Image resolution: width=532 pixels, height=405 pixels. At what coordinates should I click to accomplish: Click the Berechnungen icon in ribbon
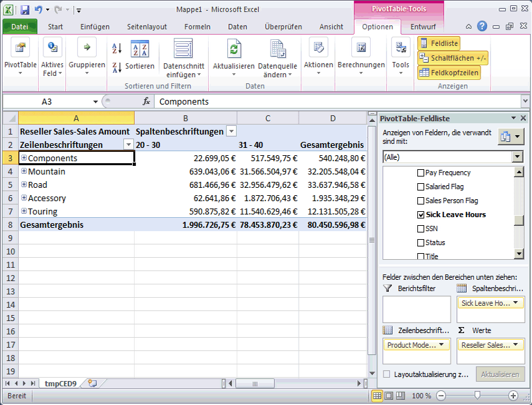pos(361,49)
